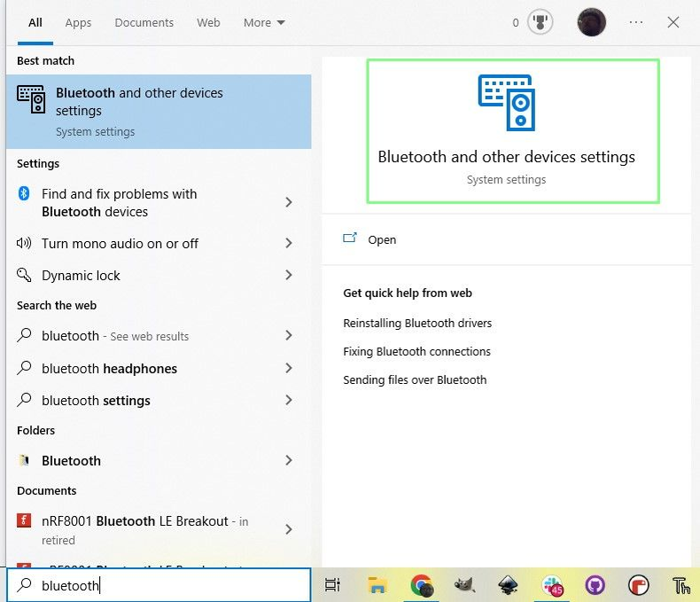700x602 pixels.
Task: Click the key icon next to Dynamic lock
Action: coord(24,275)
